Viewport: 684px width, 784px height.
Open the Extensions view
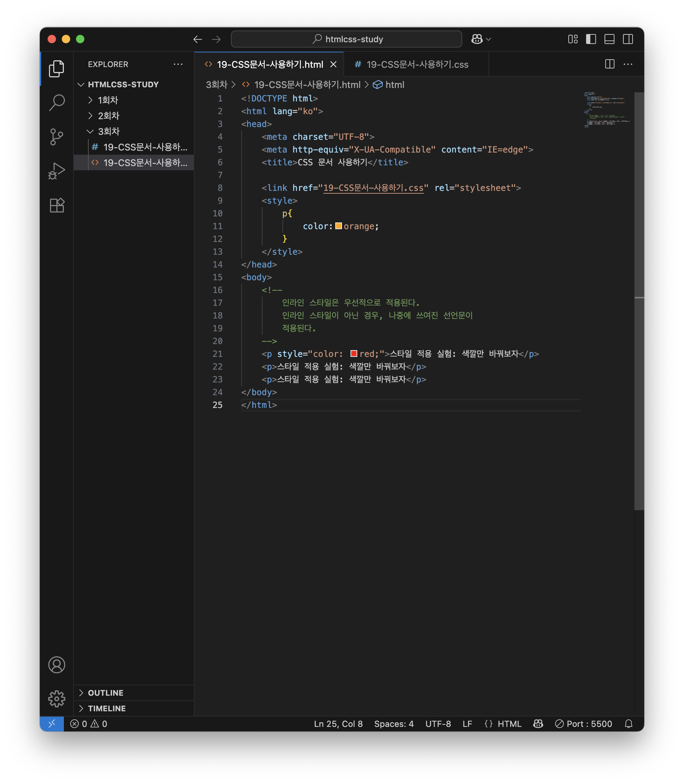56,205
